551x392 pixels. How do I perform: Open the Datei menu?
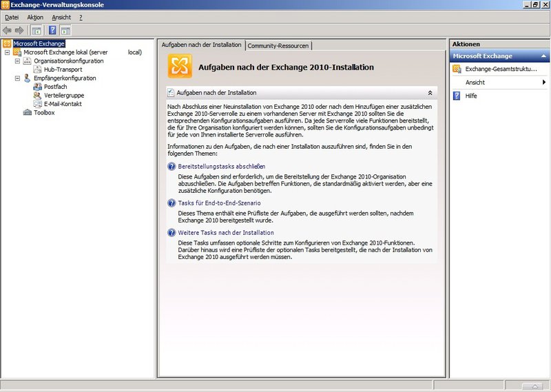click(x=12, y=17)
